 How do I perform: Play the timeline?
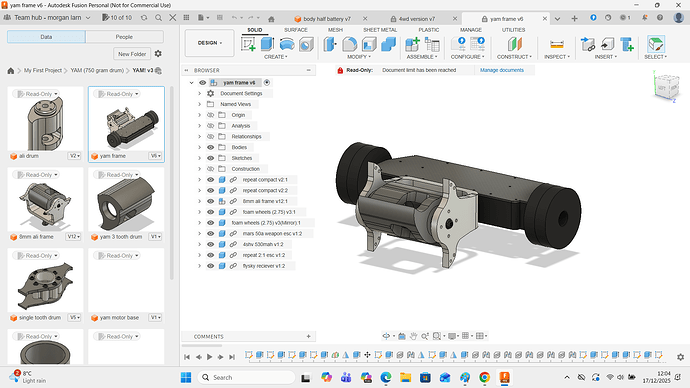coord(209,357)
